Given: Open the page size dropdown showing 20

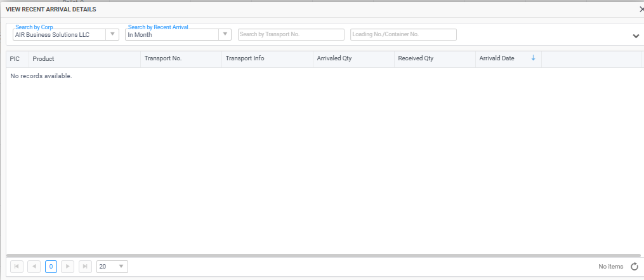Looking at the screenshot, I should [121, 267].
